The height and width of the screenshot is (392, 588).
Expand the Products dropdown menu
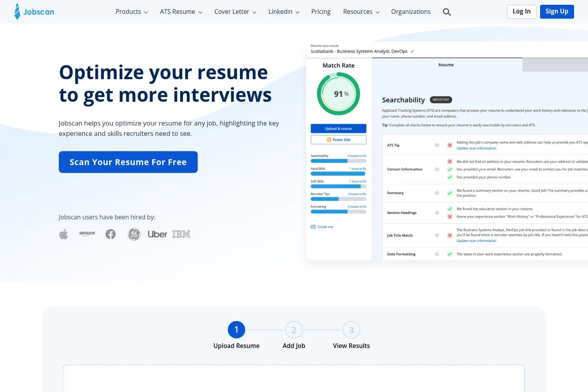(132, 12)
